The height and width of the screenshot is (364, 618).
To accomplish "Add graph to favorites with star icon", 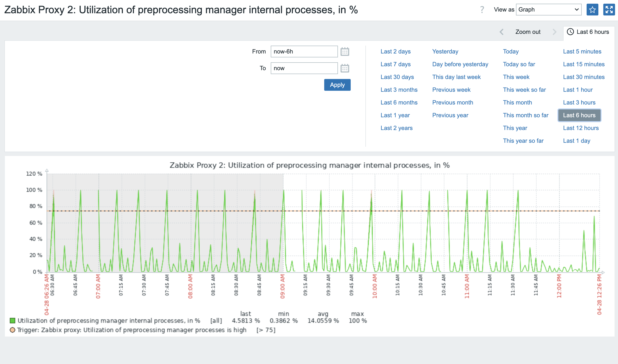I will pos(592,10).
